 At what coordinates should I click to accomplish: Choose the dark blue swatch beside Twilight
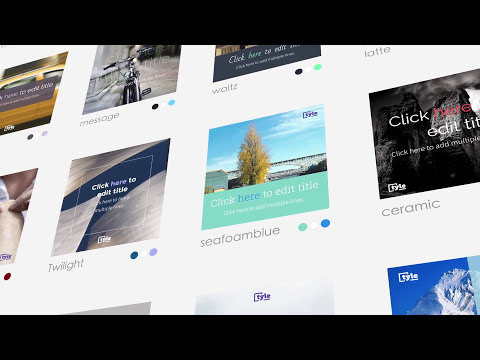pyautogui.click(x=134, y=255)
